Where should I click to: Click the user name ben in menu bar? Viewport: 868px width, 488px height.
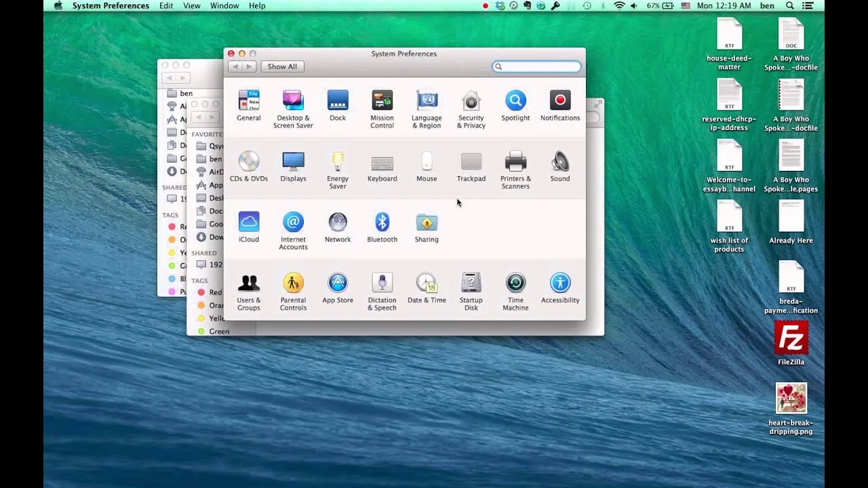767,5
